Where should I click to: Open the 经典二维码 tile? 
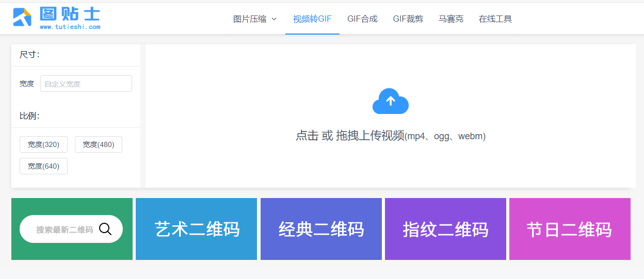(x=321, y=229)
